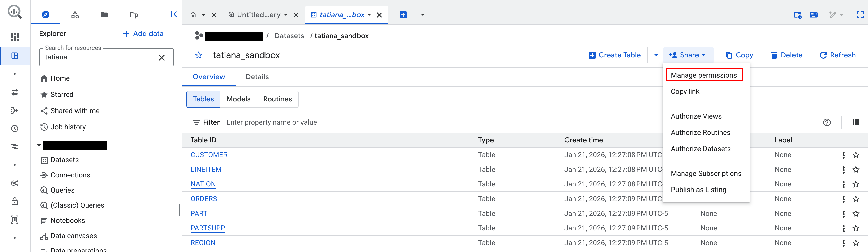Open the CUSTOMER table link
868x252 pixels.
[x=209, y=155]
